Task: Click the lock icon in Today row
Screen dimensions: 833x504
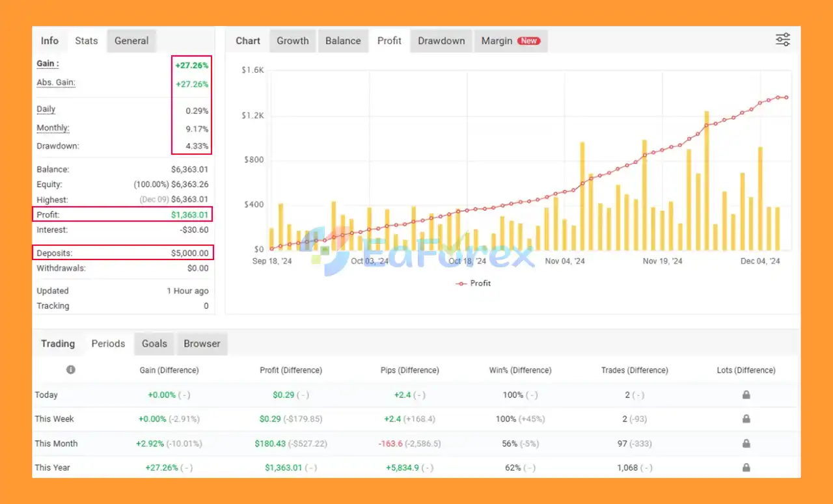Action: pyautogui.click(x=746, y=395)
